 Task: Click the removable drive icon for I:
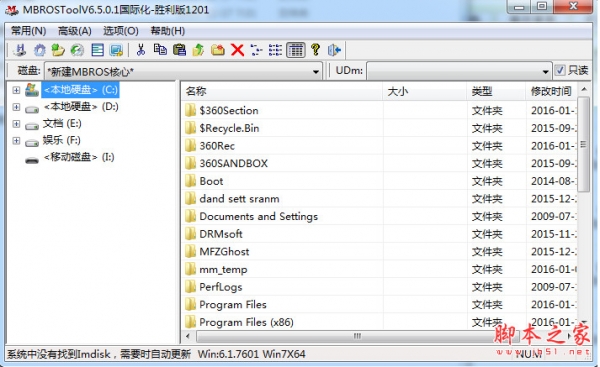click(x=32, y=160)
